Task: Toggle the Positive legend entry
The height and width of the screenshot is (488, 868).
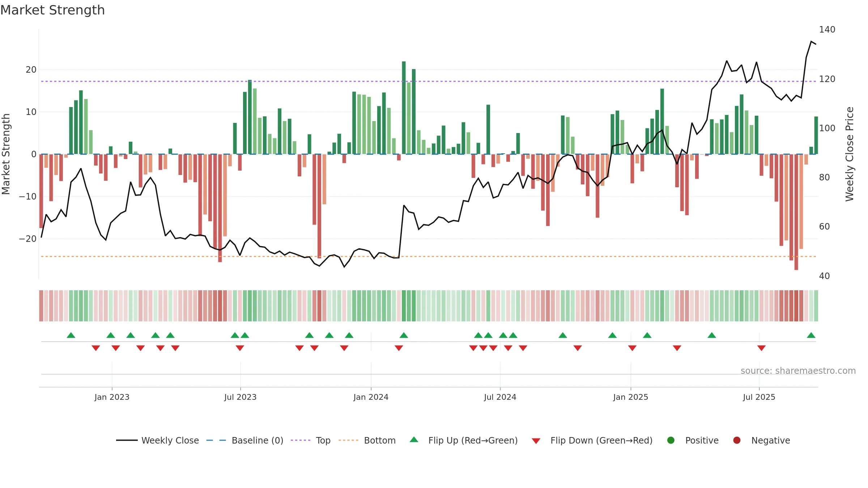Action: click(x=693, y=440)
